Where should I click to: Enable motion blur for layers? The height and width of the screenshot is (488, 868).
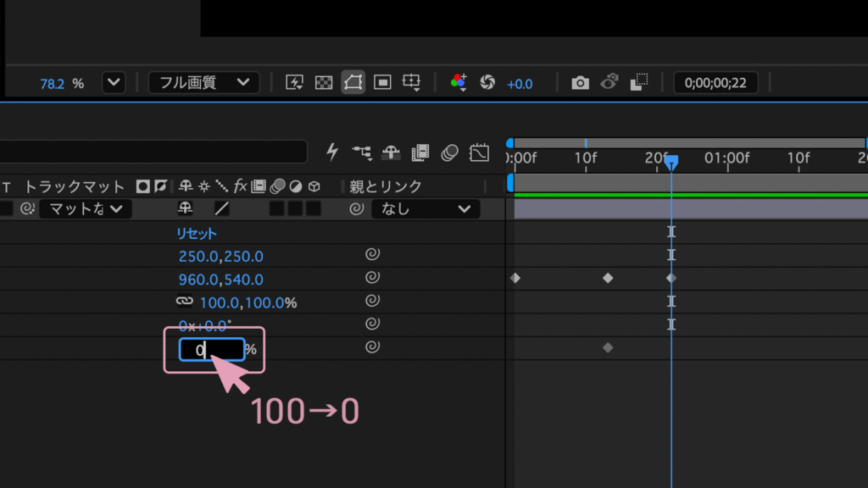pyautogui.click(x=449, y=152)
